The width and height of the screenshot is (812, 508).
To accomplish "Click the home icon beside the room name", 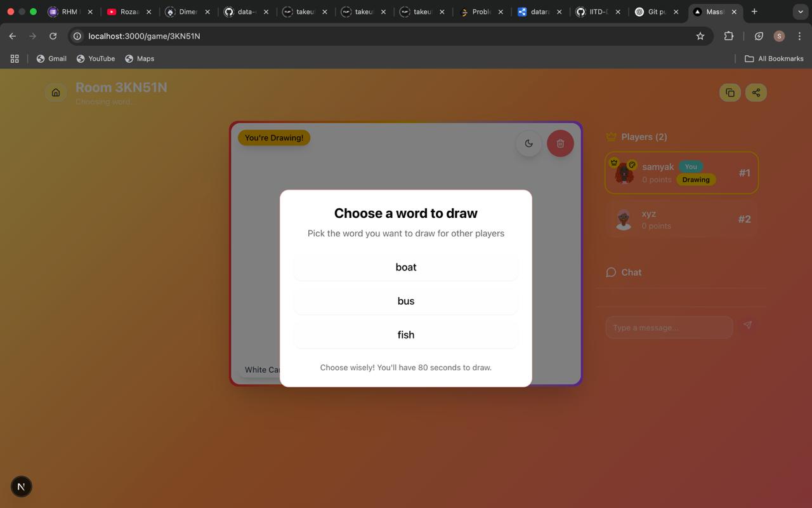I will (56, 93).
